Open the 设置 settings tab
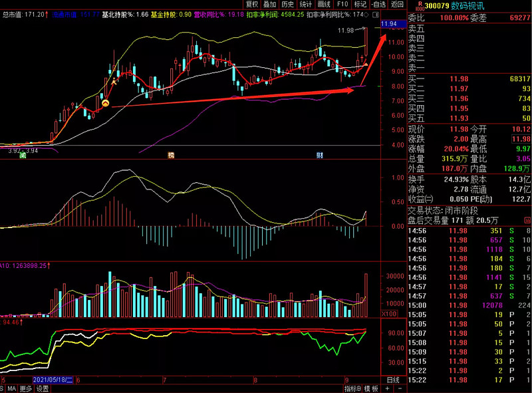The image size is (532, 393). click(43, 388)
